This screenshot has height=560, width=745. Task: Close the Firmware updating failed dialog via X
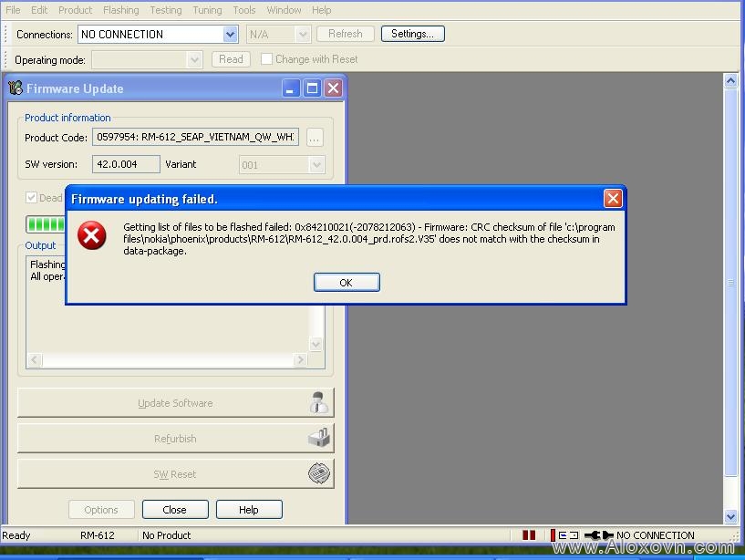pyautogui.click(x=613, y=198)
